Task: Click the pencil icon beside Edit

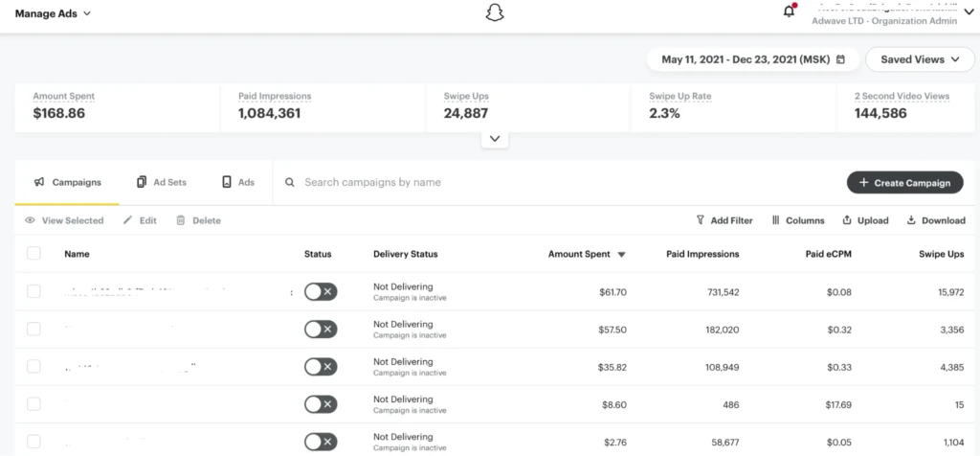Action: pos(127,220)
